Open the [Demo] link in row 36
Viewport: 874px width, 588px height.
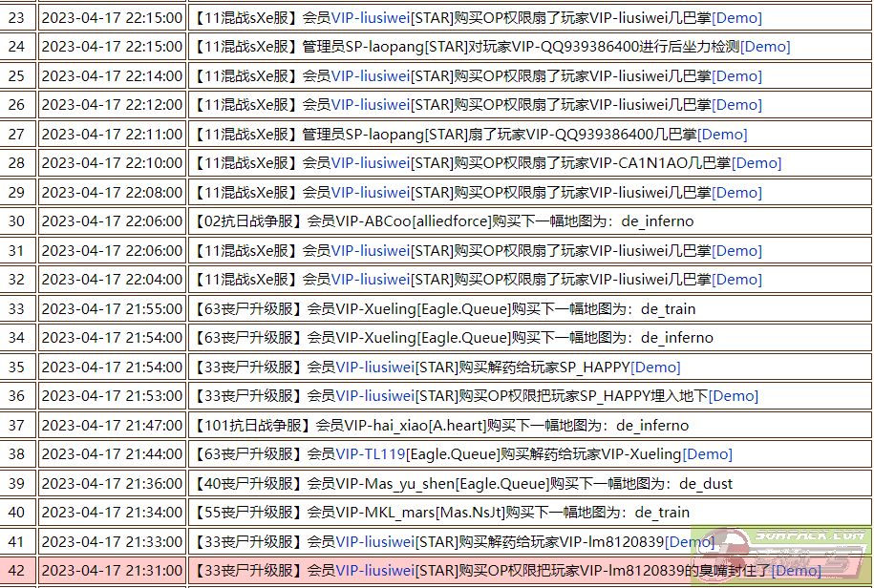click(x=734, y=396)
